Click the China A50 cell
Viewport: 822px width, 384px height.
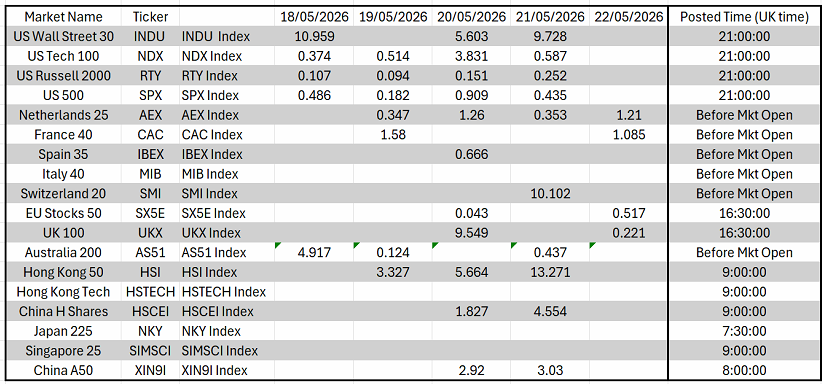[x=63, y=370]
